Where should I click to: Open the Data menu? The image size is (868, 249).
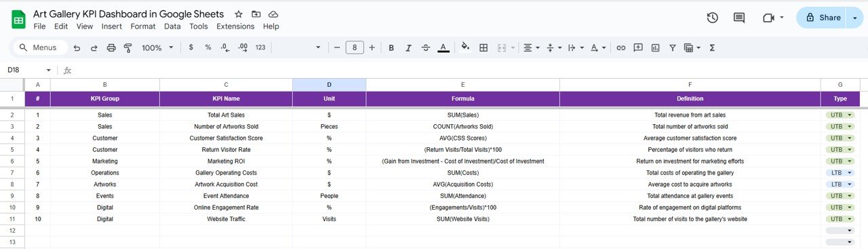172,26
